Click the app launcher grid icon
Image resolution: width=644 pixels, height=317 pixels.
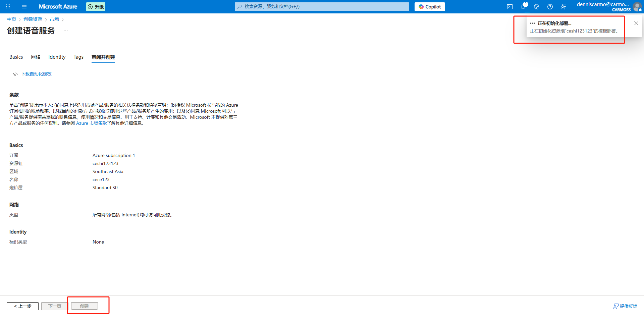point(8,7)
